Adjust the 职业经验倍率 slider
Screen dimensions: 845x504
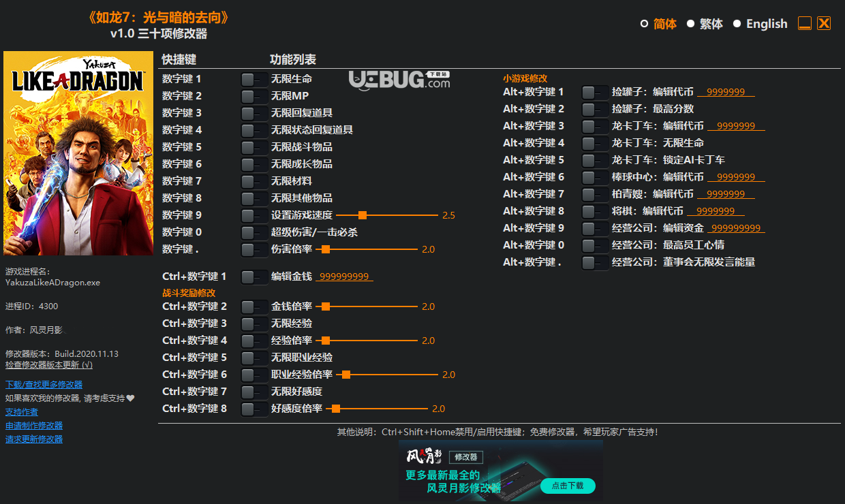pos(386,375)
